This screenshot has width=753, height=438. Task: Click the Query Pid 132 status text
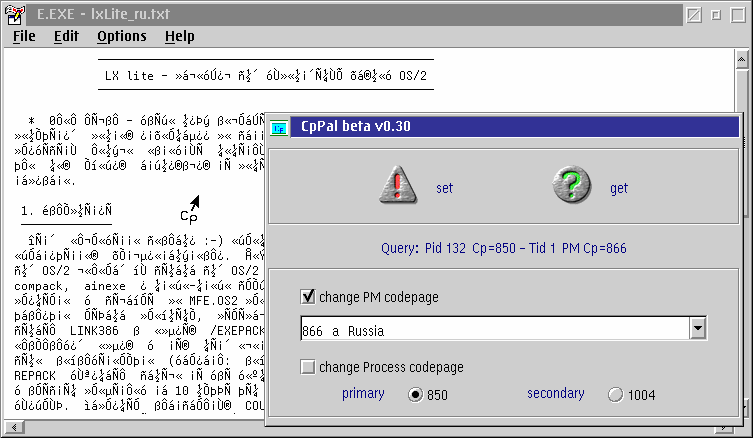pyautogui.click(x=504, y=248)
